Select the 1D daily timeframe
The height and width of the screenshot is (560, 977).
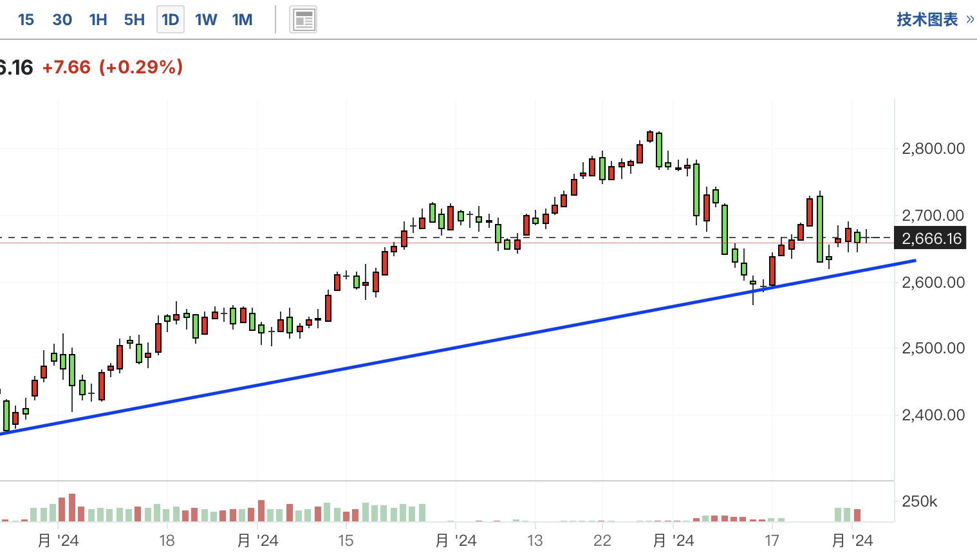click(171, 20)
